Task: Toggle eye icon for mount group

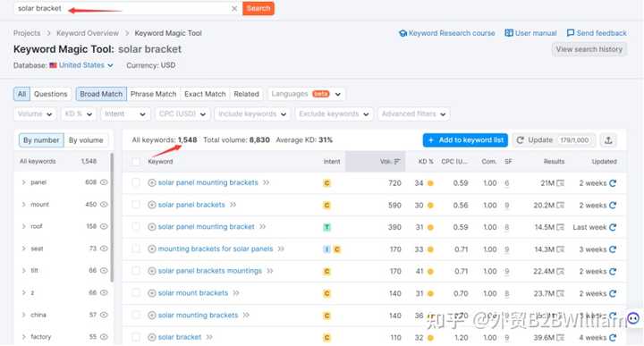Action: click(104, 205)
